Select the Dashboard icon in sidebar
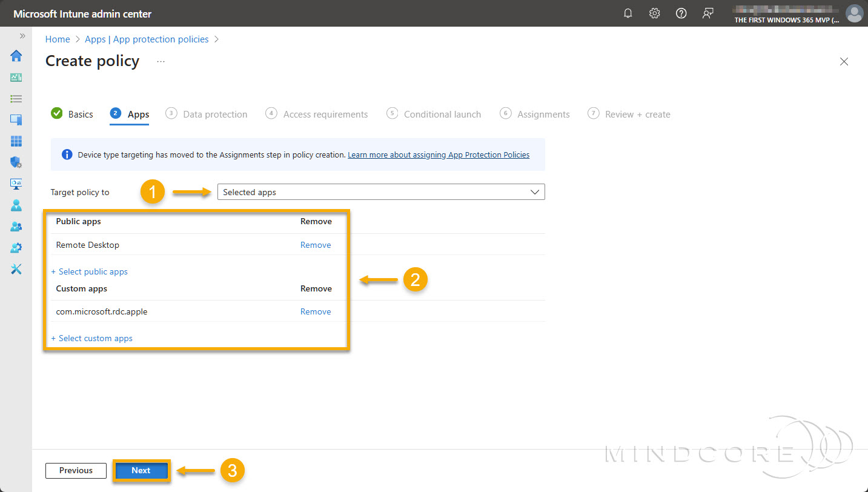 pos(16,77)
